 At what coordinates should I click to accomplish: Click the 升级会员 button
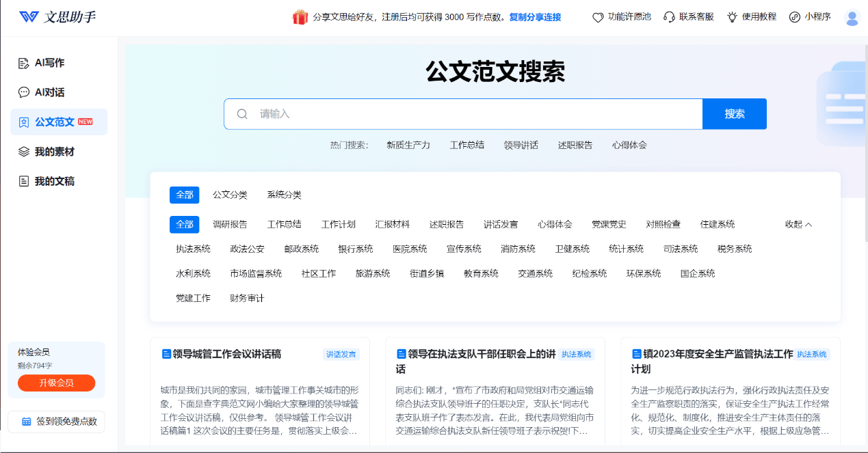click(x=56, y=383)
